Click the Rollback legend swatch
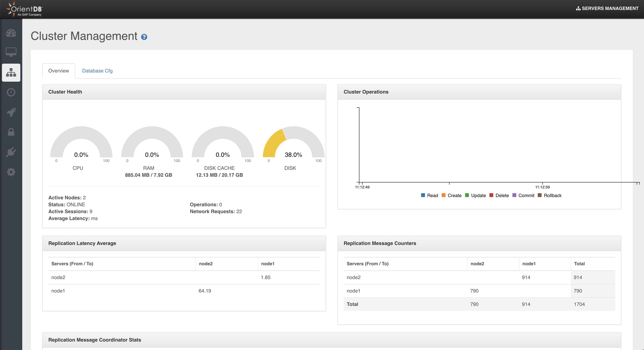Screen dimensions: 644x350 click(x=539, y=195)
